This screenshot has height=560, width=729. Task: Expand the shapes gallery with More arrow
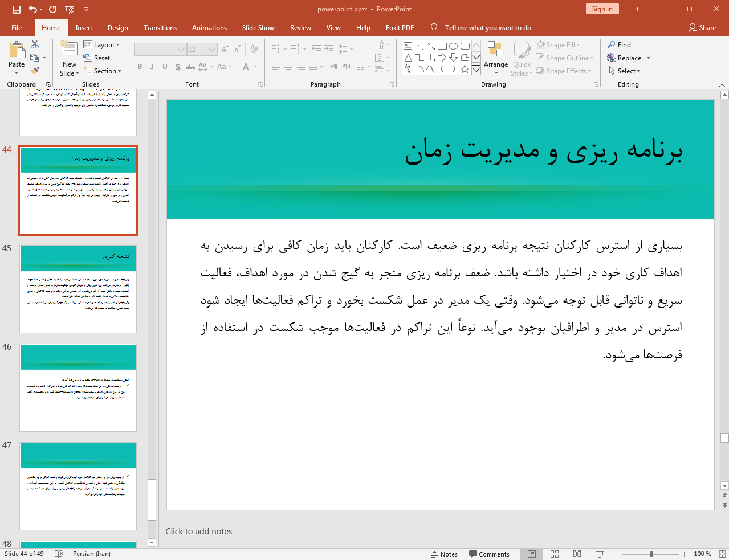click(x=476, y=70)
